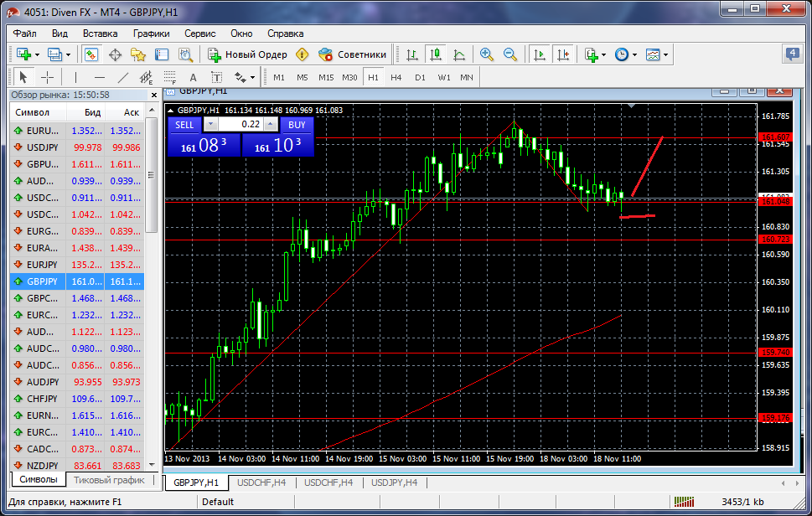Zoom out of the chart
Image resolution: width=812 pixels, height=516 pixels.
[x=510, y=54]
